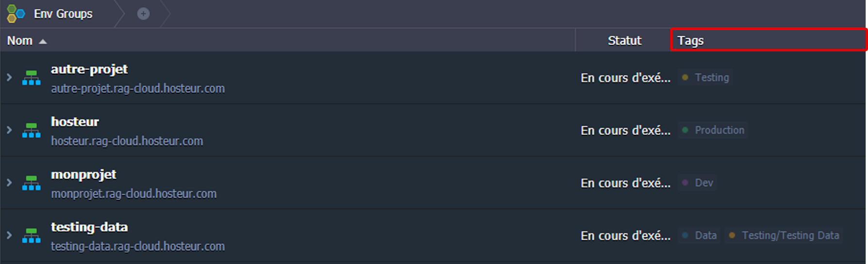The image size is (868, 264).
Task: Click the add group plus icon
Action: point(143,14)
